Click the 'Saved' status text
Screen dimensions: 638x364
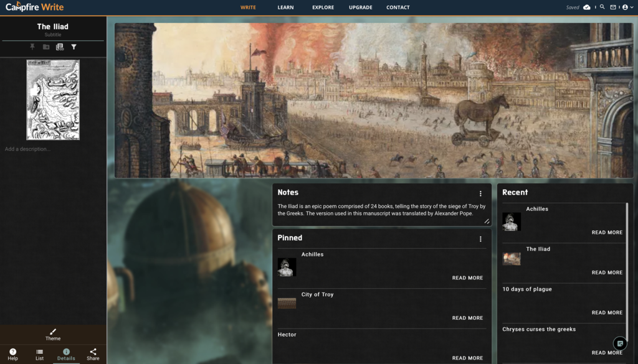tap(573, 7)
